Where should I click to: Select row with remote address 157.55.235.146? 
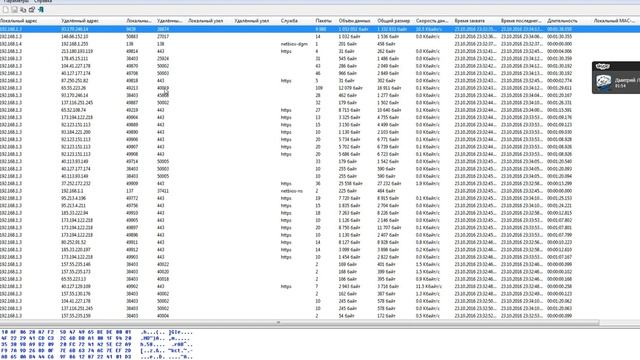320,264
